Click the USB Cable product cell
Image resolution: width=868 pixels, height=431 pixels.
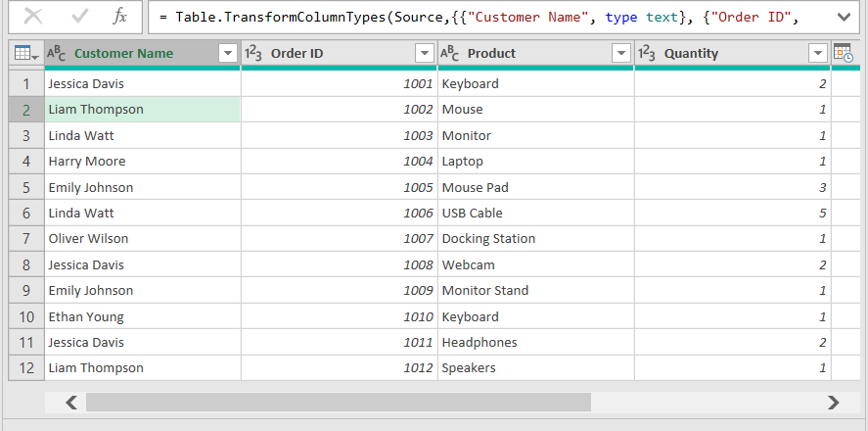536,213
